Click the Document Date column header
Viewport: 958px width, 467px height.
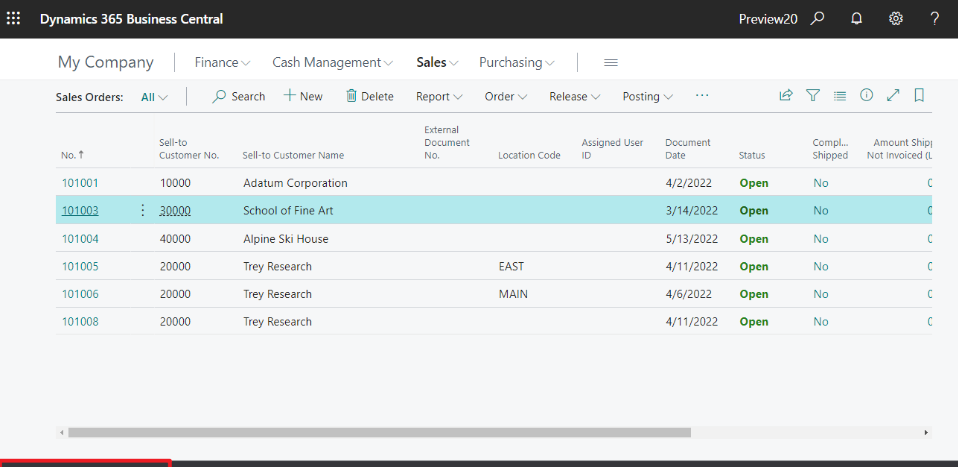pyautogui.click(x=688, y=149)
